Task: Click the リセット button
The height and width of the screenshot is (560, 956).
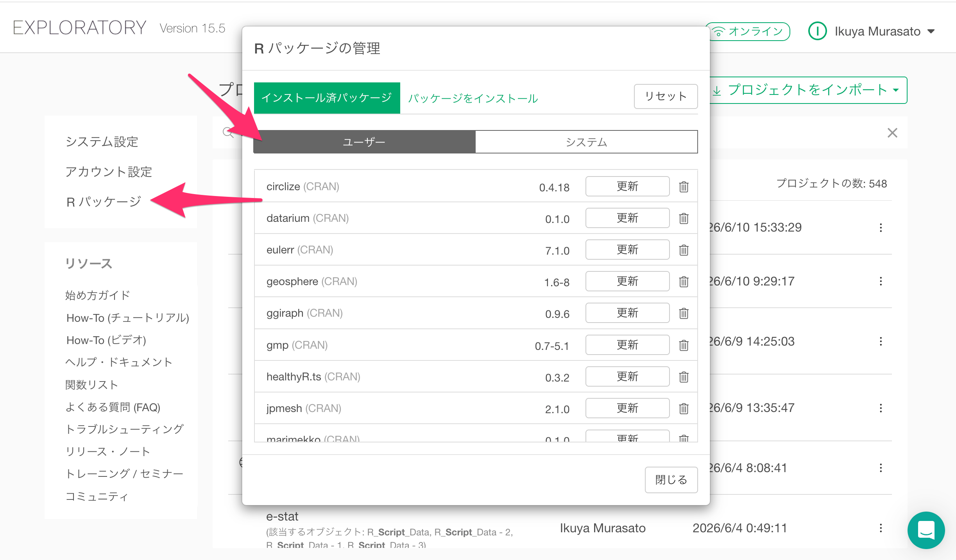Action: click(x=666, y=96)
